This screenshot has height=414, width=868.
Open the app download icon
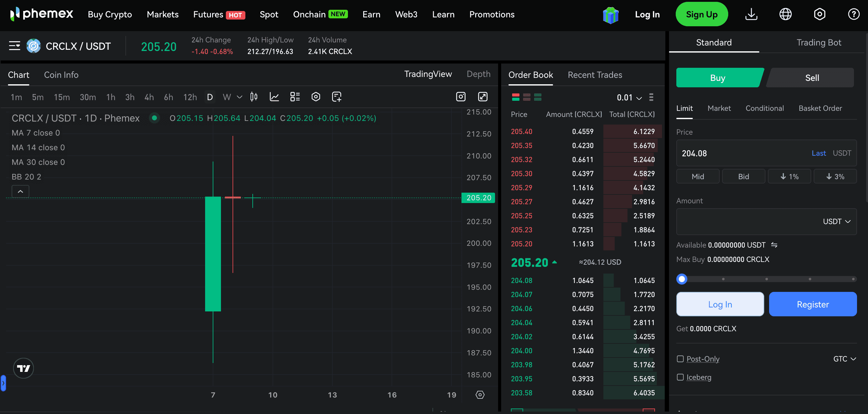point(751,14)
